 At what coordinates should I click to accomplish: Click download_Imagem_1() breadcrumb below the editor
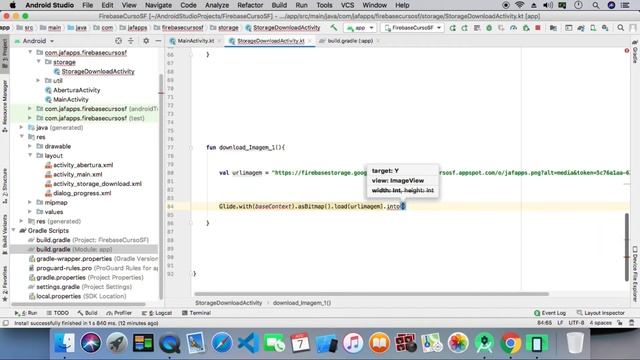coord(302,303)
